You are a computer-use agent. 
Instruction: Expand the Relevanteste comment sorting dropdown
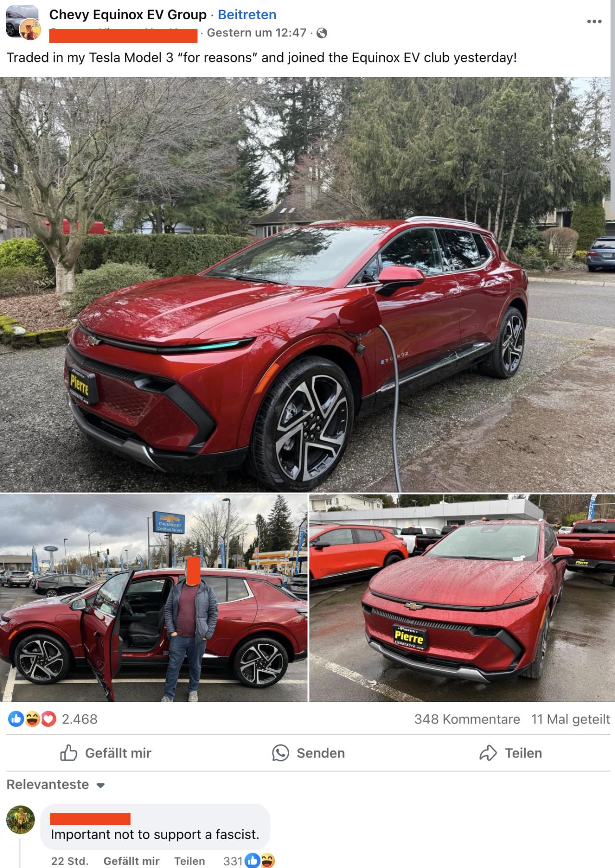pos(56,784)
